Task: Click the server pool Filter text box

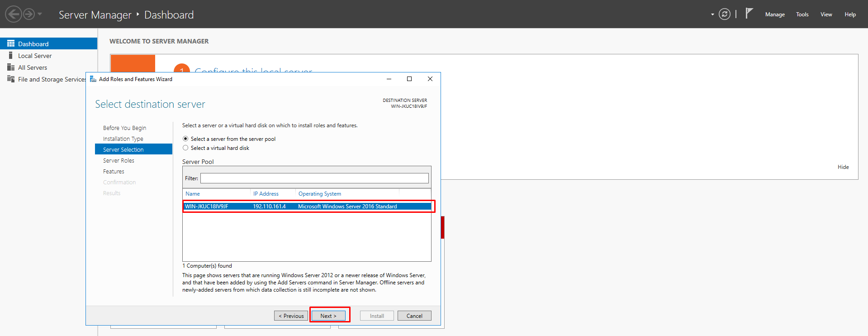Action: point(314,178)
